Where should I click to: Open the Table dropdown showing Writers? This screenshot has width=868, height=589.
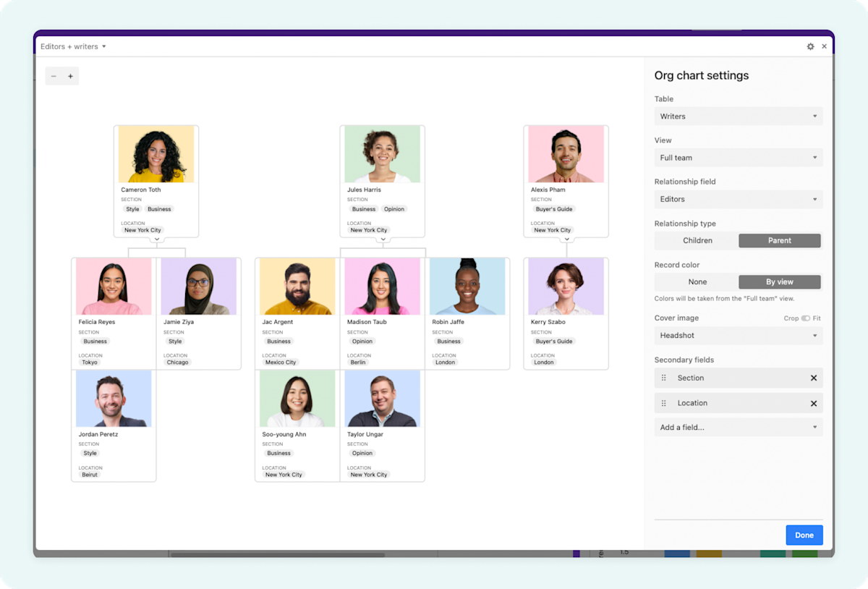(738, 116)
